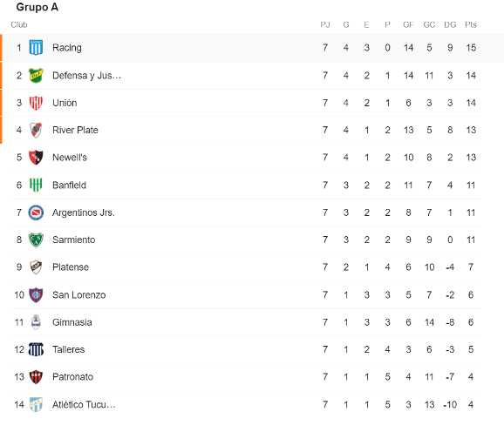Click the Banfield crest icon
This screenshot has height=432, width=504.
(36, 185)
